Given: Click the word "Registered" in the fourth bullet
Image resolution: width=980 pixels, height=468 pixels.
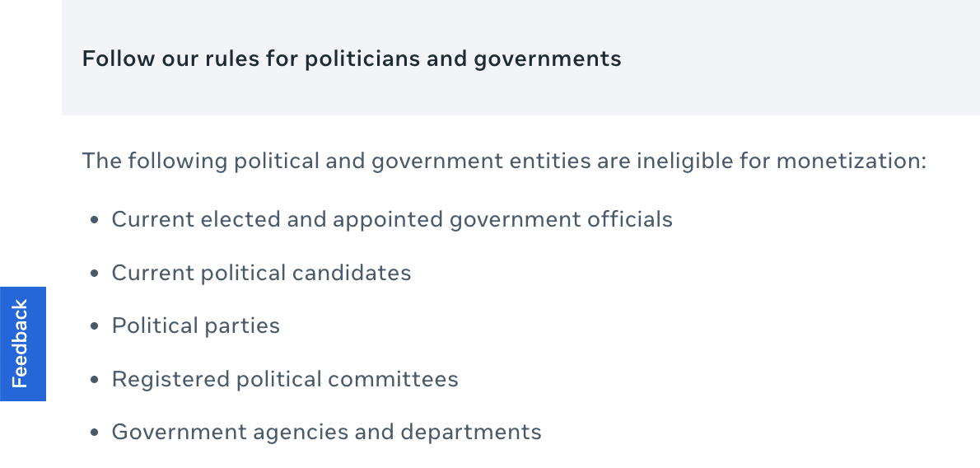Looking at the screenshot, I should (x=170, y=379).
